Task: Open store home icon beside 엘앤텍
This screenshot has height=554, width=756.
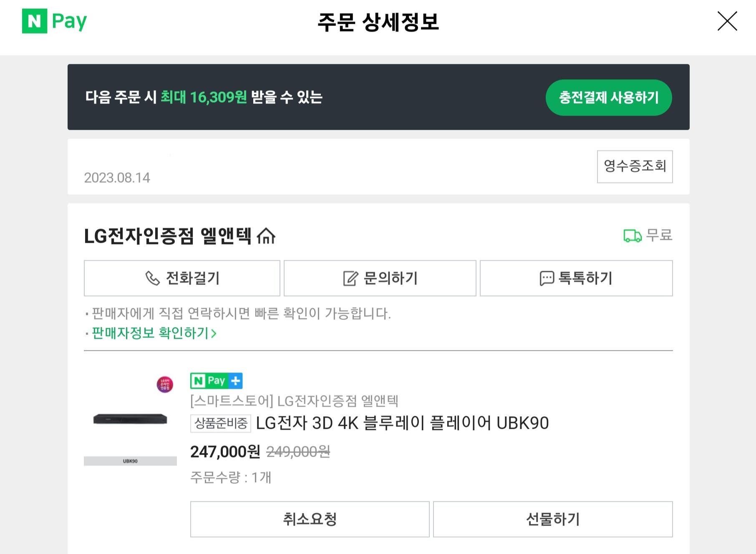Action: click(266, 236)
